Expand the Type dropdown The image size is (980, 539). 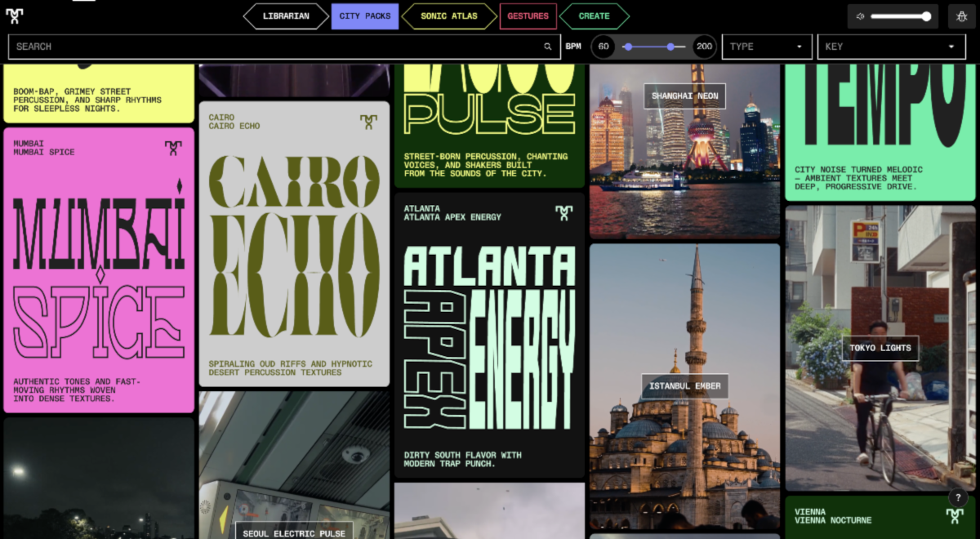point(767,47)
